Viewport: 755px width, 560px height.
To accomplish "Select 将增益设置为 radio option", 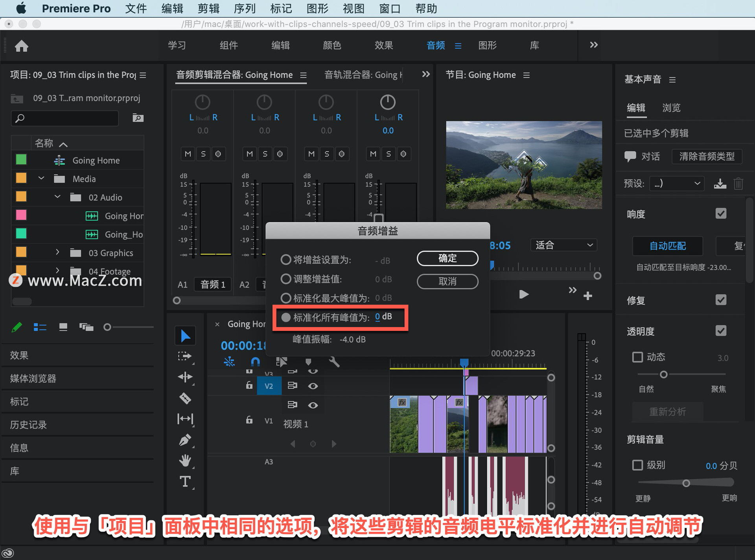I will pos(286,260).
